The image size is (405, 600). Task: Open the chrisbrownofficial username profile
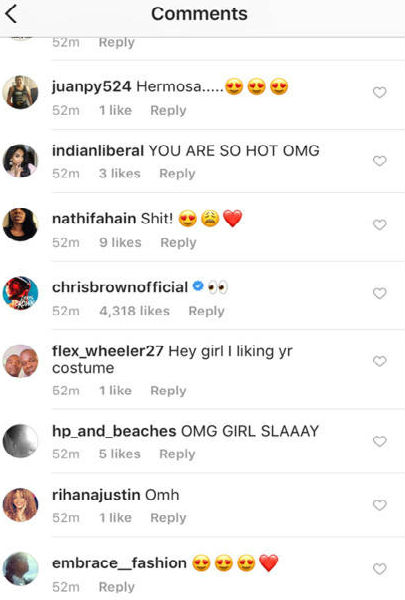pos(120,287)
